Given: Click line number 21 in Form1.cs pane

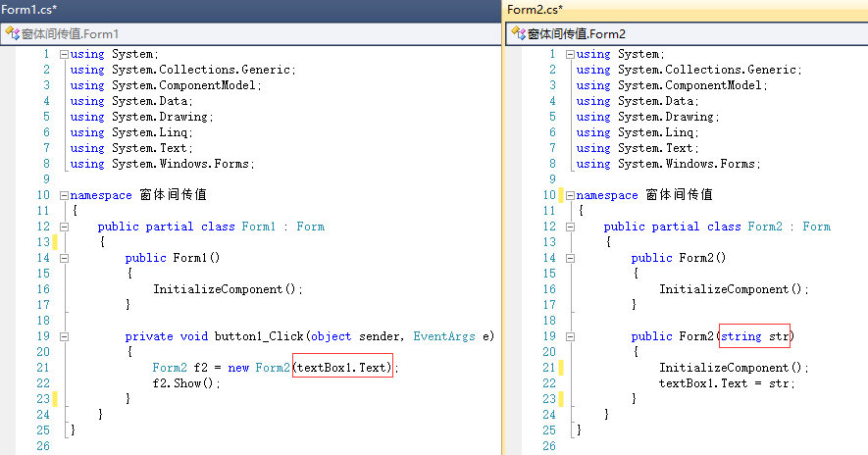Looking at the screenshot, I should [x=42, y=368].
